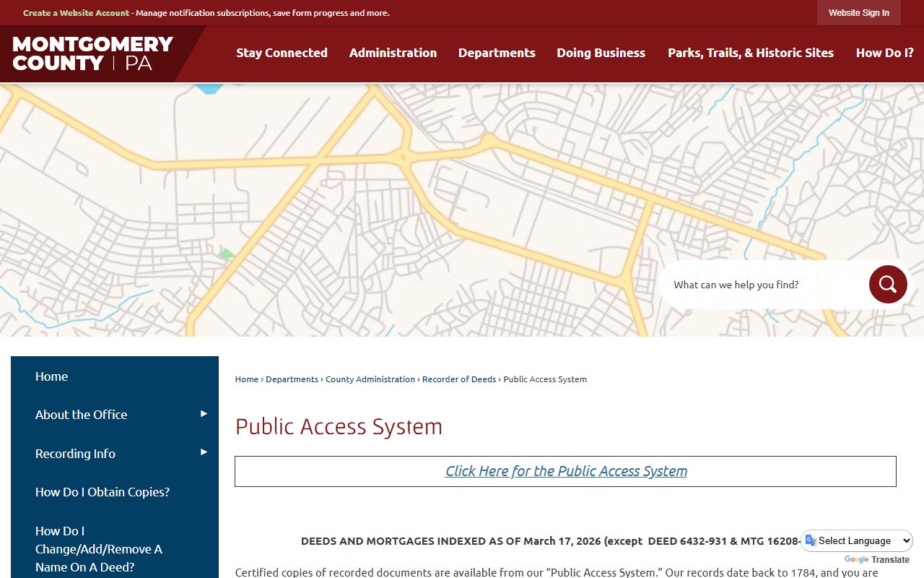
Task: Click the Recorder of Deeds breadcrumb
Action: (x=459, y=379)
